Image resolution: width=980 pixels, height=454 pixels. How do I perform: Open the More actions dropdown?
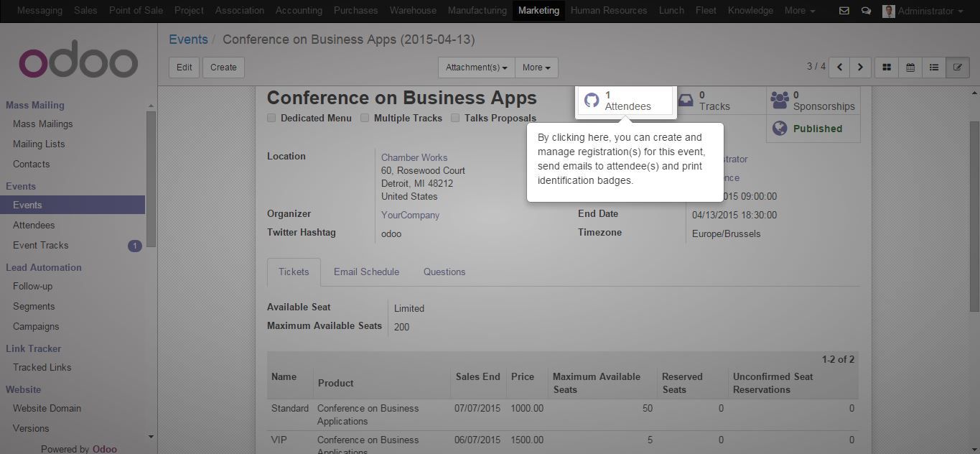(536, 68)
